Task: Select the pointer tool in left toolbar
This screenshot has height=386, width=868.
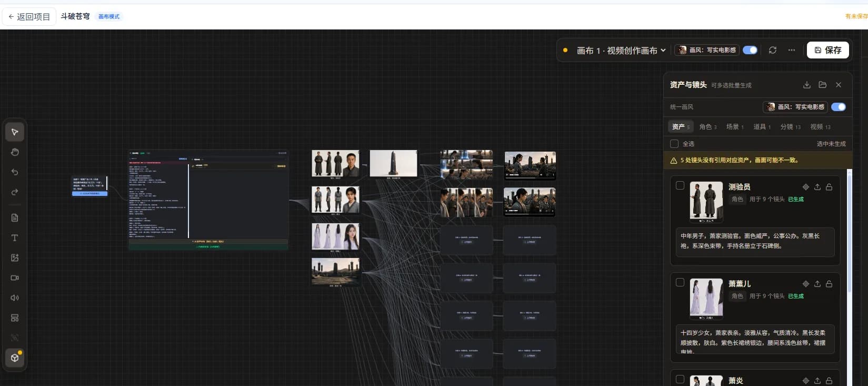Action: coord(15,132)
